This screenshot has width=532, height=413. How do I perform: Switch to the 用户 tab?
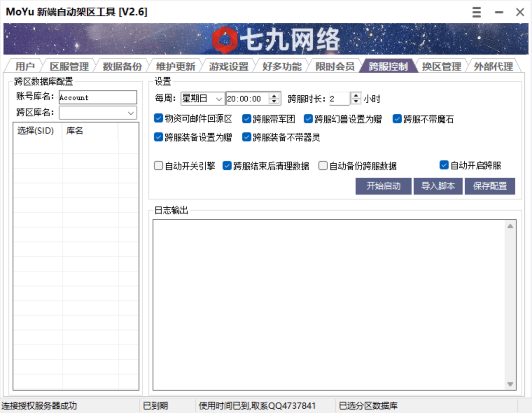(x=24, y=66)
